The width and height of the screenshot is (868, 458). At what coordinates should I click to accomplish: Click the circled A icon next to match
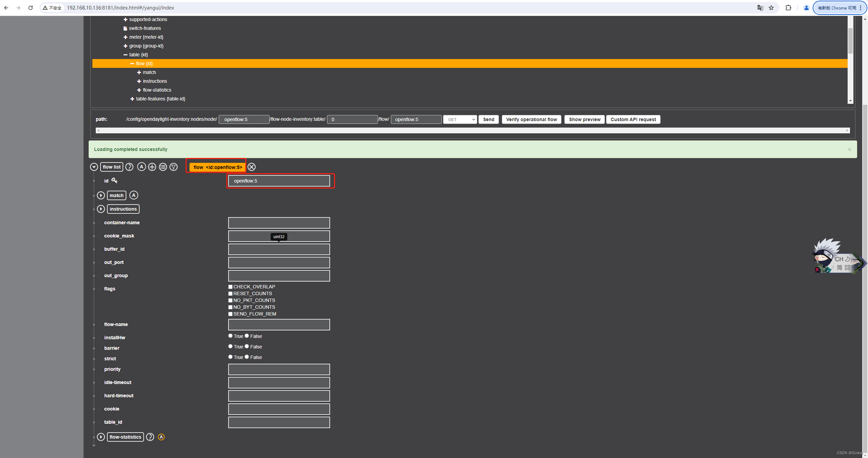(134, 195)
